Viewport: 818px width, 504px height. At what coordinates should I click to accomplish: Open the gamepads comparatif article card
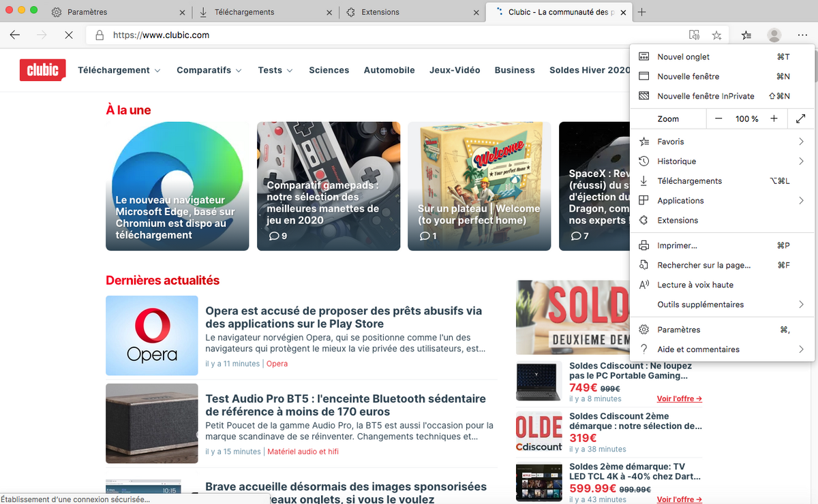click(x=329, y=186)
